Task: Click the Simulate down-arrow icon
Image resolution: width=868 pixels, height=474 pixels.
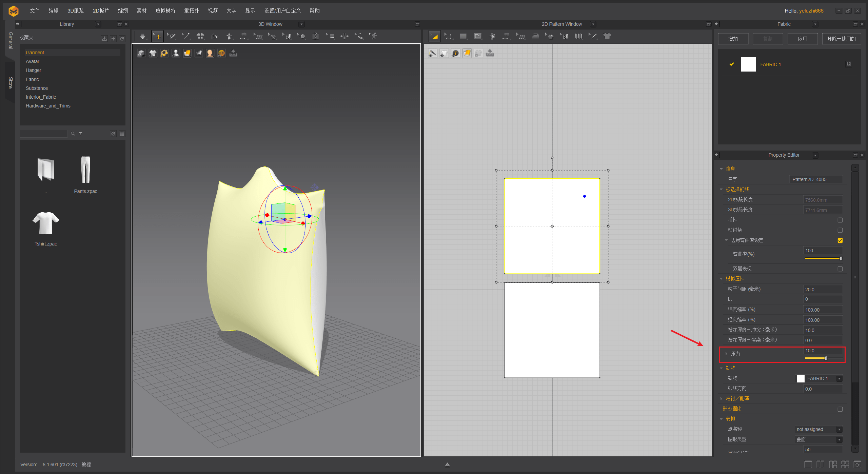Action: pyautogui.click(x=142, y=36)
